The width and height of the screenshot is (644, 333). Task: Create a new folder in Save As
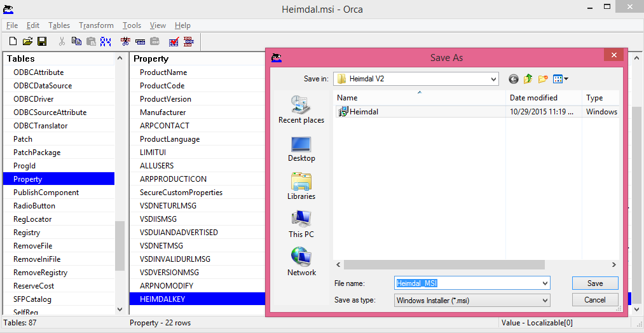click(543, 79)
